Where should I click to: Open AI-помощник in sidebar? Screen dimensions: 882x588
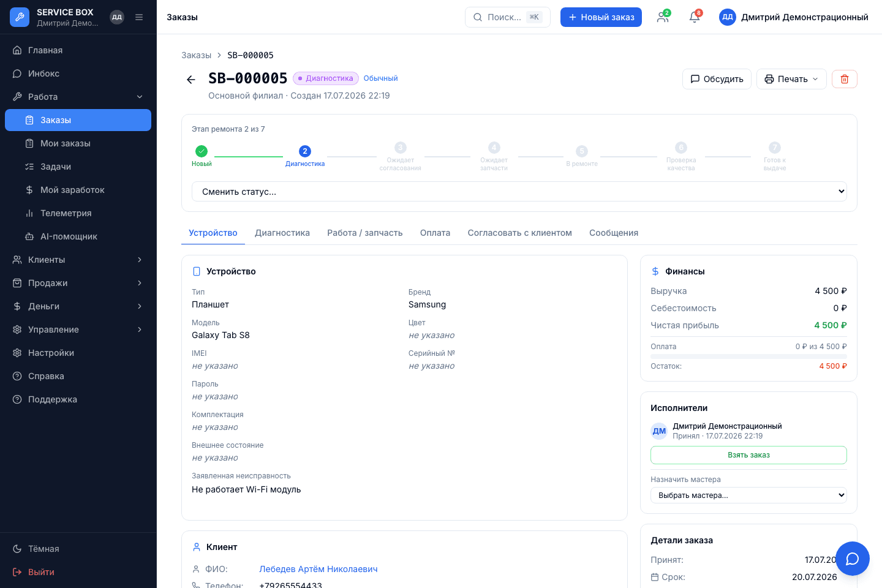78,236
